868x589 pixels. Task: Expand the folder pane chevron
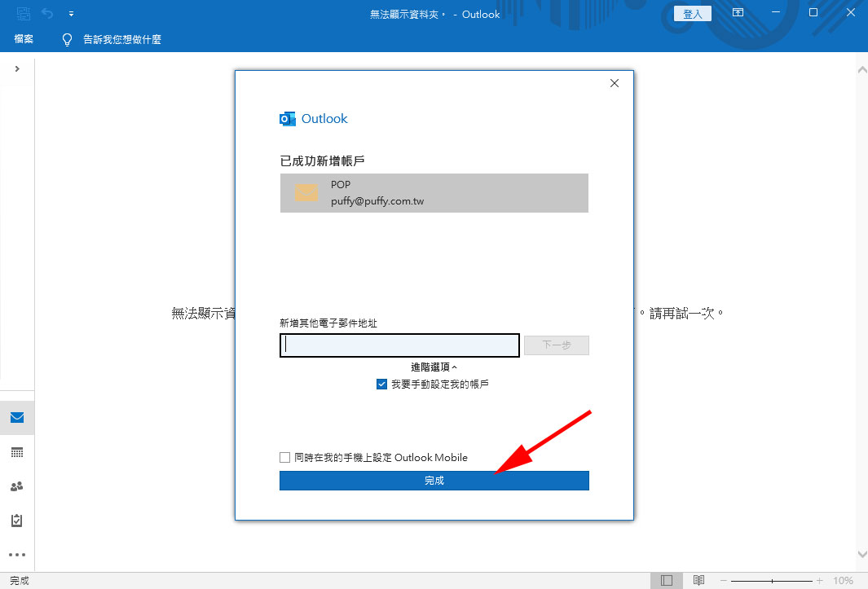[x=17, y=68]
